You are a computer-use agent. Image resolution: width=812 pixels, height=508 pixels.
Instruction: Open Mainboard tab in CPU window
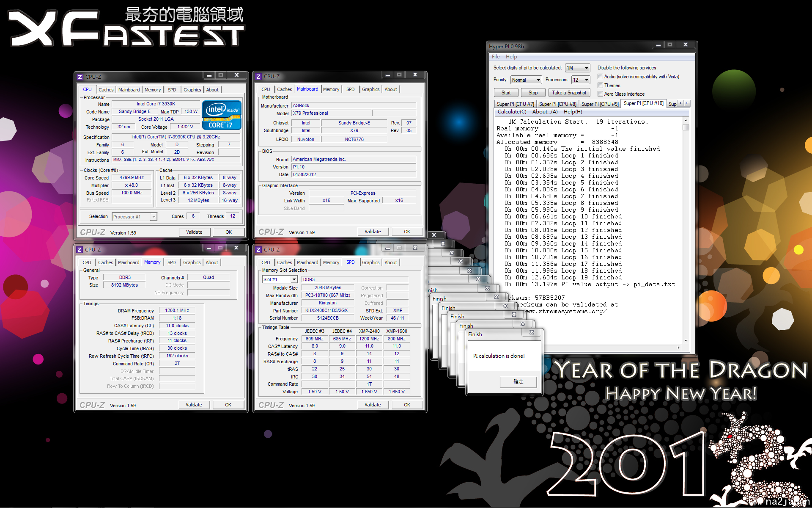click(129, 90)
